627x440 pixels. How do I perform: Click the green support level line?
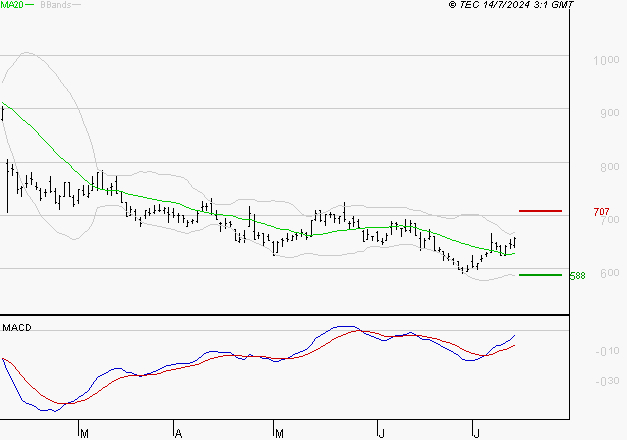540,275
